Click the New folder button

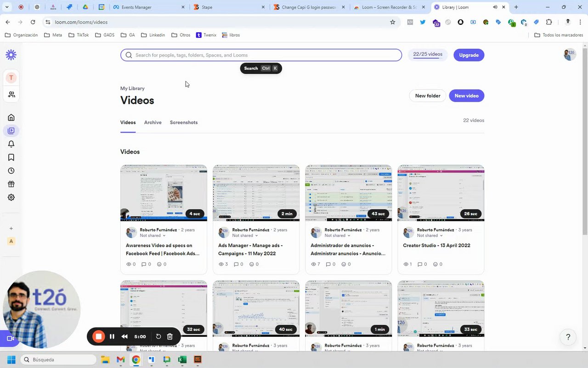point(428,96)
